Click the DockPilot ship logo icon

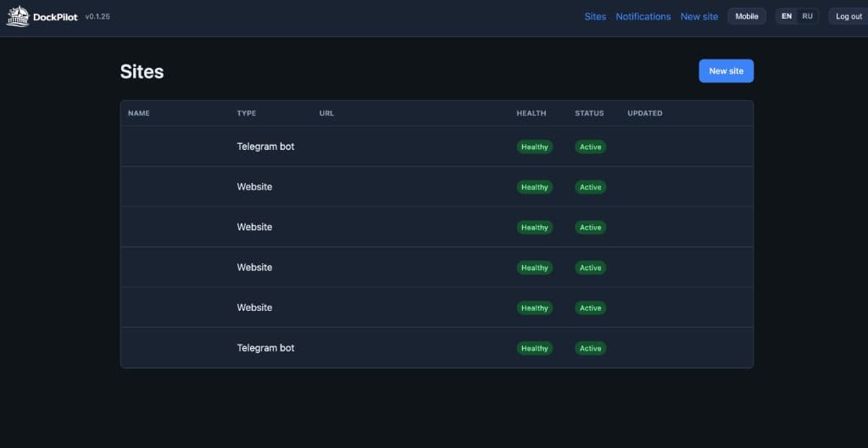coord(18,17)
